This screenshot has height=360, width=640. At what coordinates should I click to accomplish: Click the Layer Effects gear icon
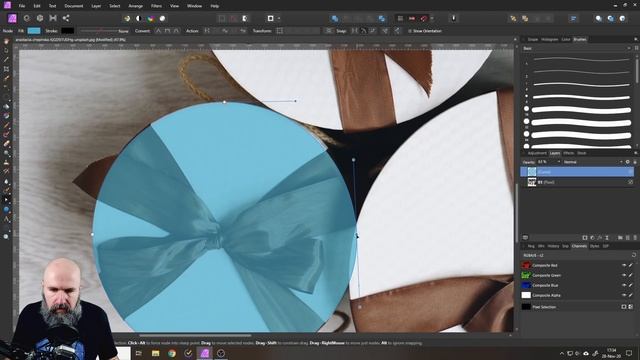pos(628,162)
